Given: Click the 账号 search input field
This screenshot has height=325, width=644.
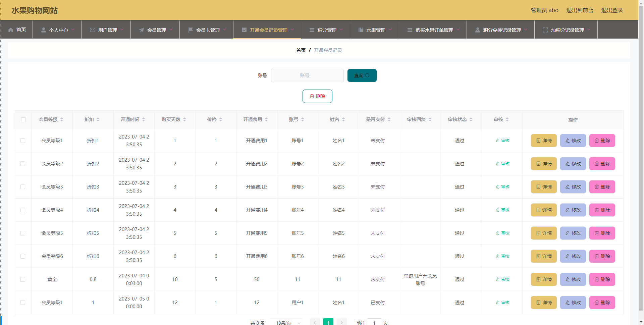Looking at the screenshot, I should [307, 75].
